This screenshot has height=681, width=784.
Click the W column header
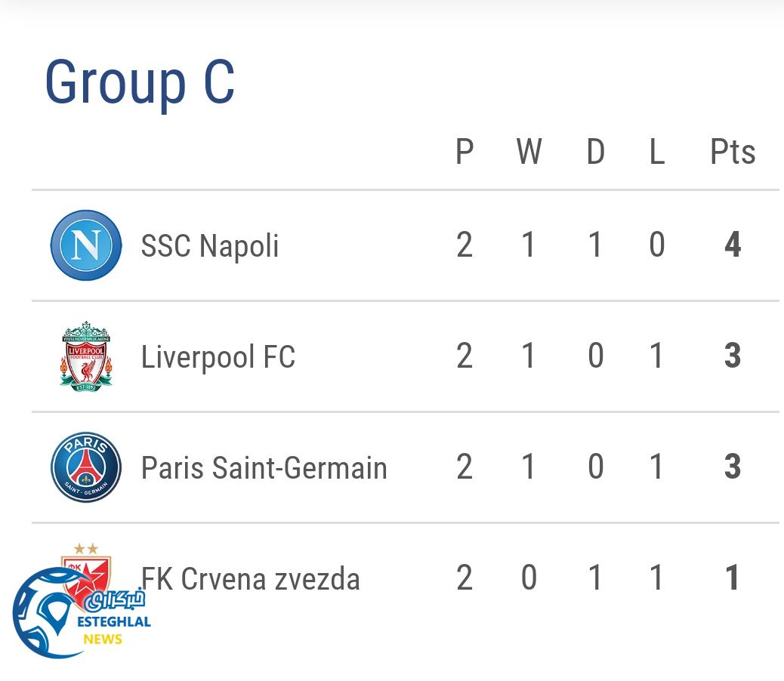(529, 152)
